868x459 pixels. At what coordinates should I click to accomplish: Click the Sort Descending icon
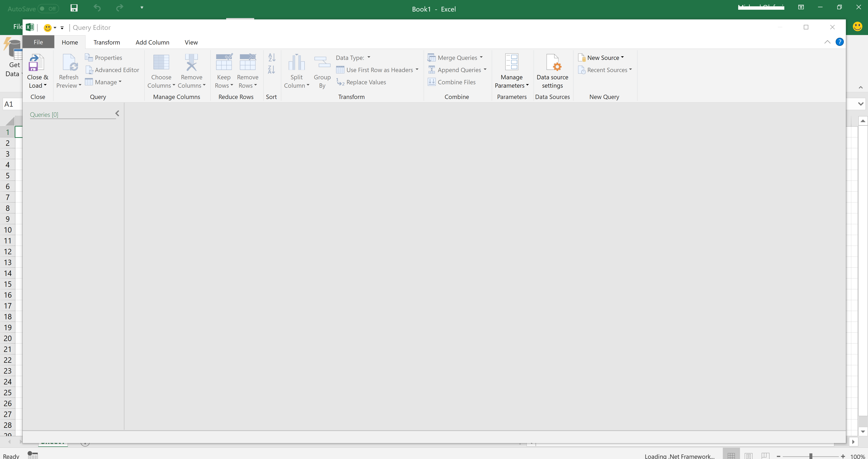point(272,70)
